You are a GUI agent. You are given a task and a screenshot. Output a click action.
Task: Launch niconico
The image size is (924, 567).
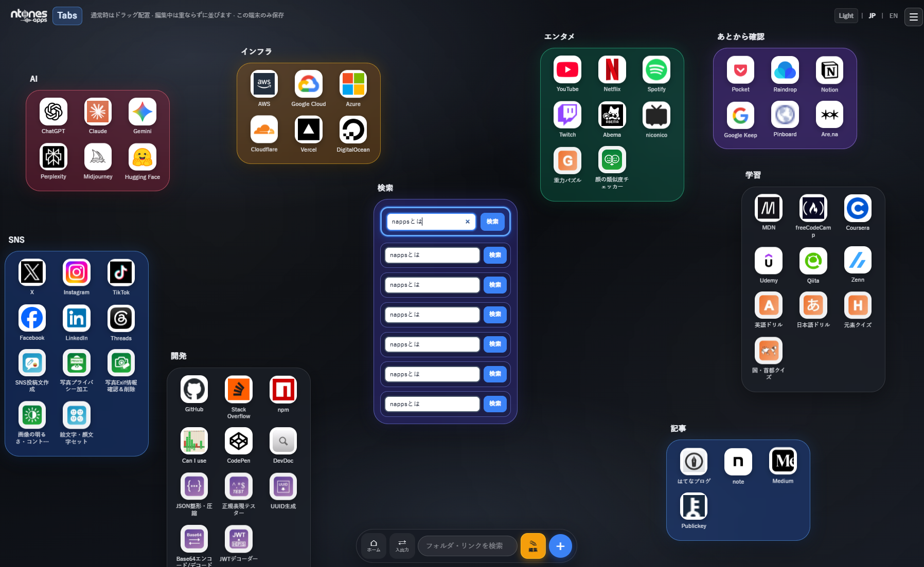[656, 115]
